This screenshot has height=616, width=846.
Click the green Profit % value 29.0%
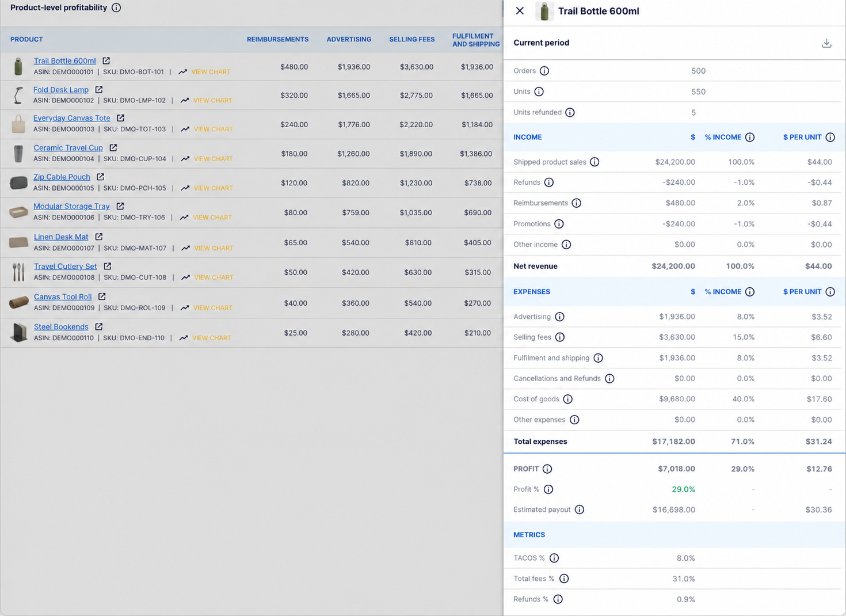(683, 489)
